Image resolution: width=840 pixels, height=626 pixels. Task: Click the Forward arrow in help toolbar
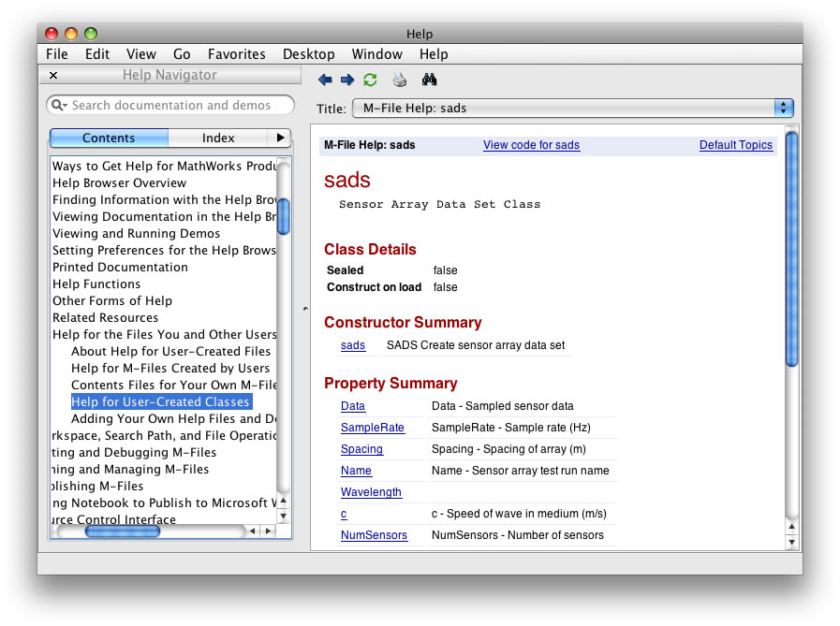[347, 80]
